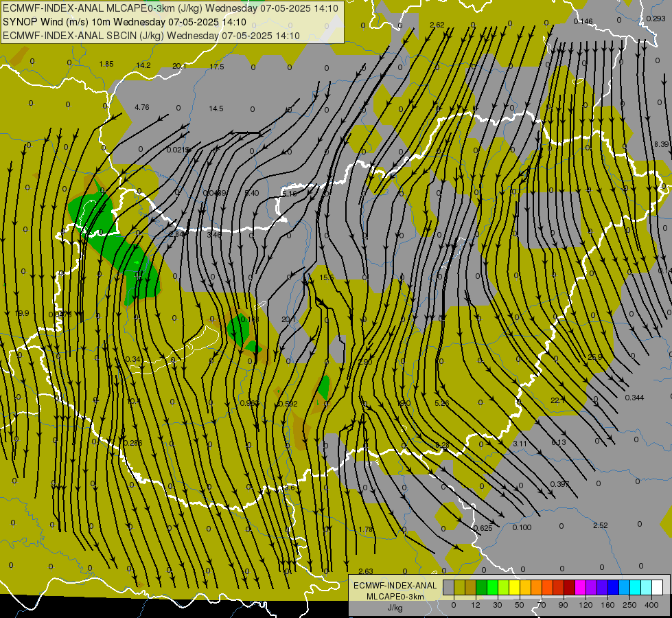
Task: Pick the dark green legend swatch right of 12
Action: pos(481,588)
